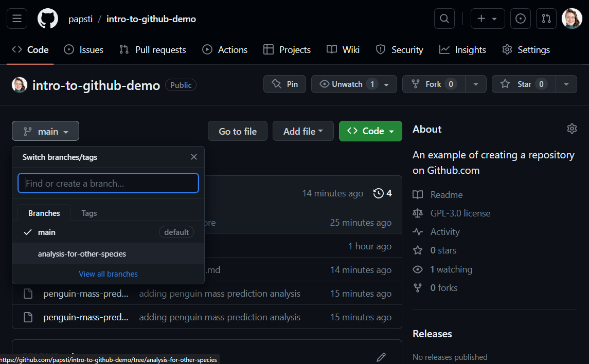Click the View all branches link

[108, 274]
